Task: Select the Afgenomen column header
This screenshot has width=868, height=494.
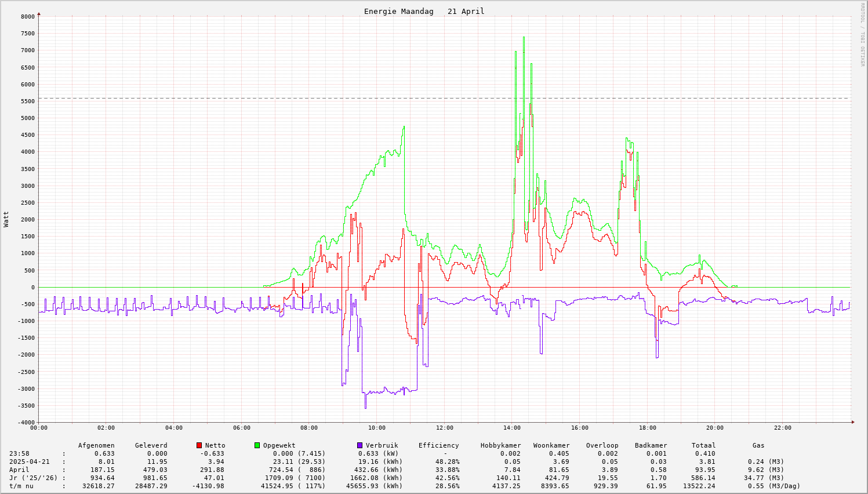Action: click(x=96, y=446)
